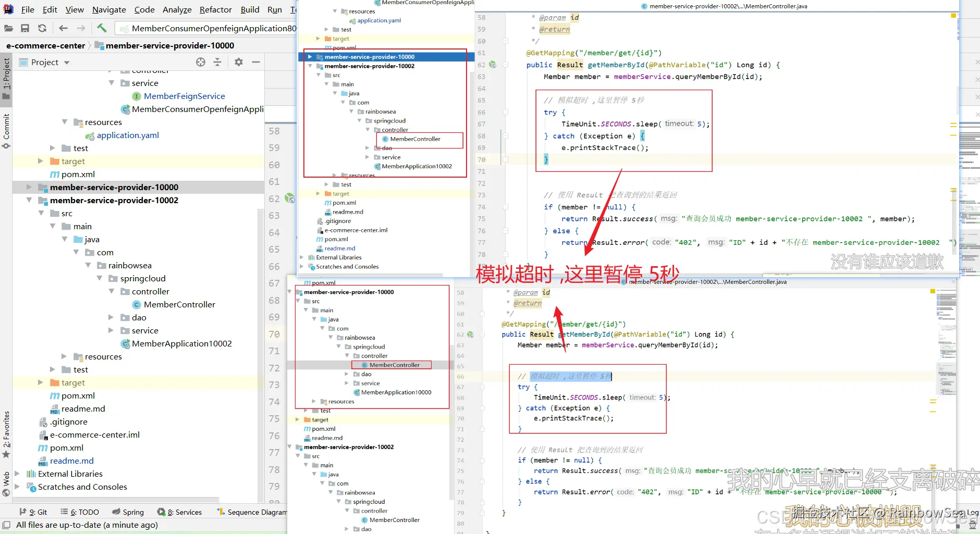Open the Run menu
This screenshot has height=534, width=980.
pyautogui.click(x=275, y=9)
